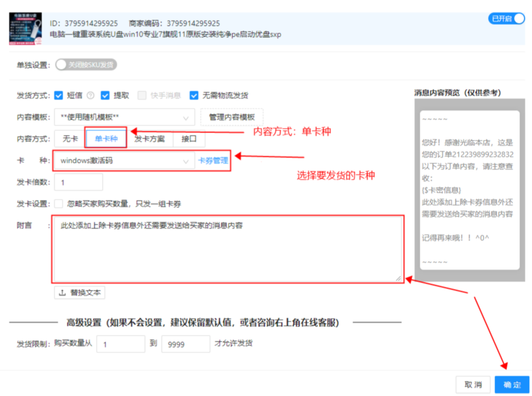Uncheck 无需物流发货 checkbox
Viewport: 532px width, 396px height.
(x=194, y=95)
